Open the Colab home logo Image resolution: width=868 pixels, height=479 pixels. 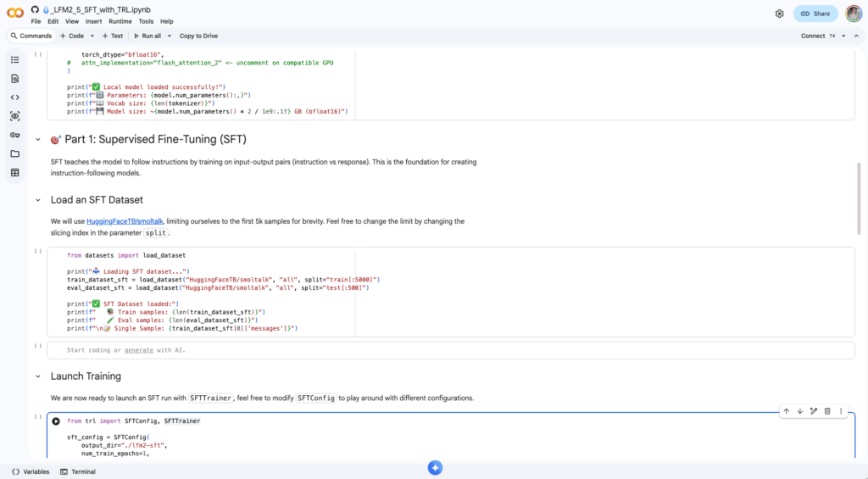coord(15,13)
